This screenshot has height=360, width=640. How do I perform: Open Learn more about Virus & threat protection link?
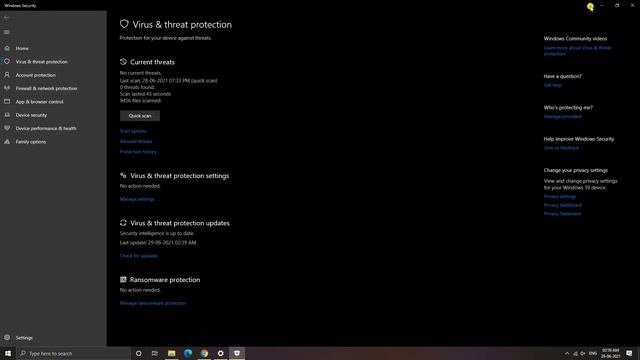point(577,51)
